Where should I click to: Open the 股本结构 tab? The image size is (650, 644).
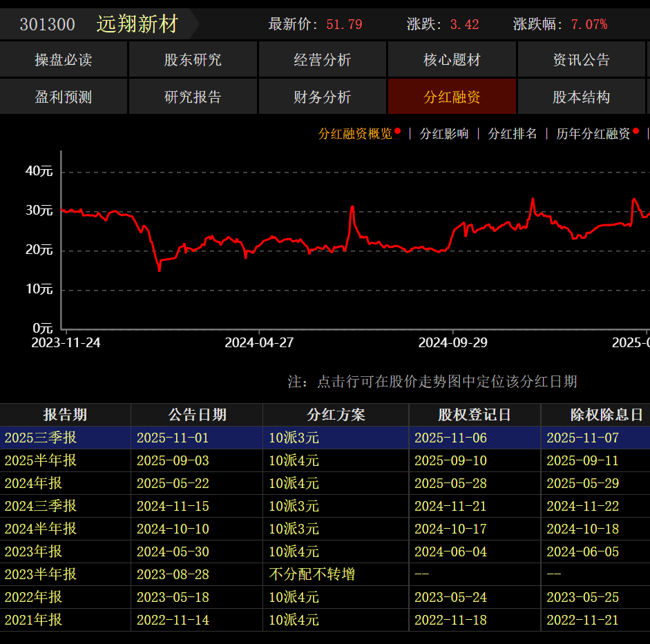click(581, 97)
